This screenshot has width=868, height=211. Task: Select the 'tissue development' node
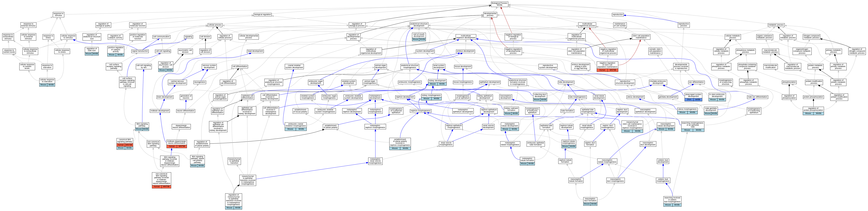[x=463, y=67]
